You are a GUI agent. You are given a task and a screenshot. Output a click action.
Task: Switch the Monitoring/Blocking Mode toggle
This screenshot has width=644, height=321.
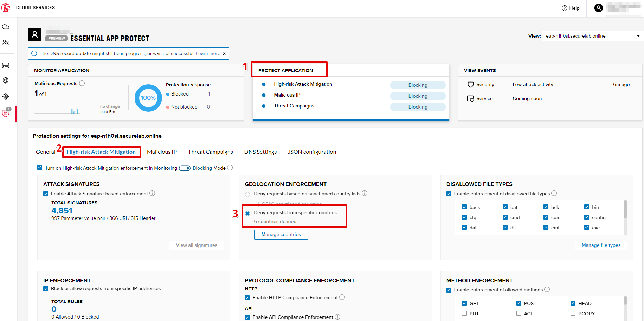185,168
